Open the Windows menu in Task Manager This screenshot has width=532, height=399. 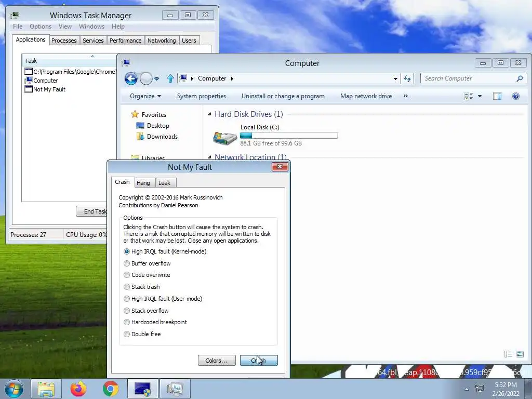click(x=91, y=26)
